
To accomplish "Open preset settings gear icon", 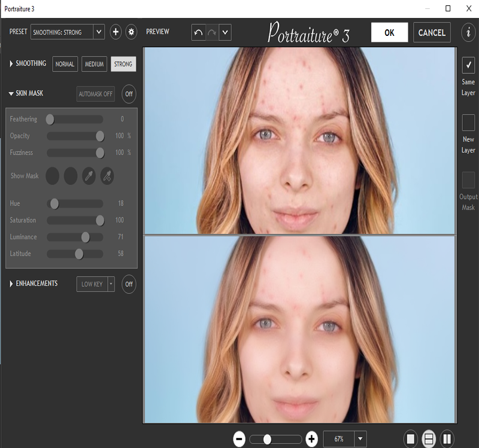I will click(131, 32).
